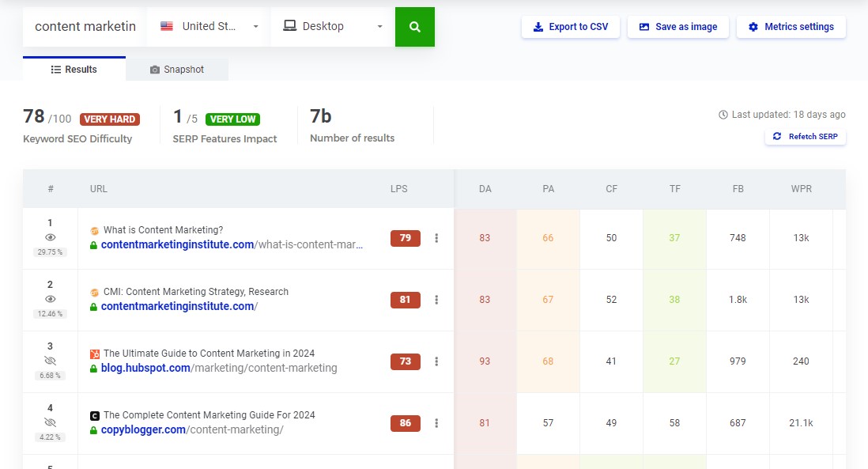Open the blog.hubspot.com/marketing/content-marketing link
The image size is (868, 469).
[x=219, y=369]
